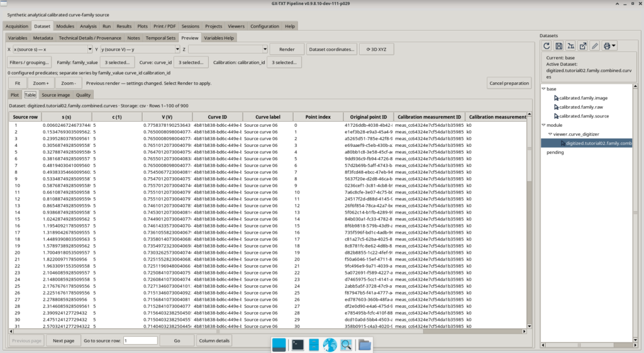This screenshot has height=353, width=644.
Task: Click the icon beside calibrated.family.source
Action: 556,116
